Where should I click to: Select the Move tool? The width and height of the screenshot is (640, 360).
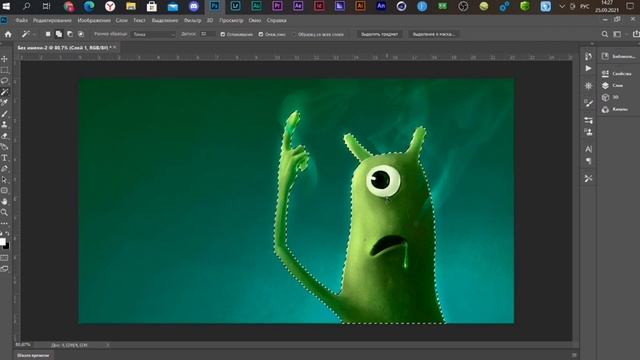[4, 59]
